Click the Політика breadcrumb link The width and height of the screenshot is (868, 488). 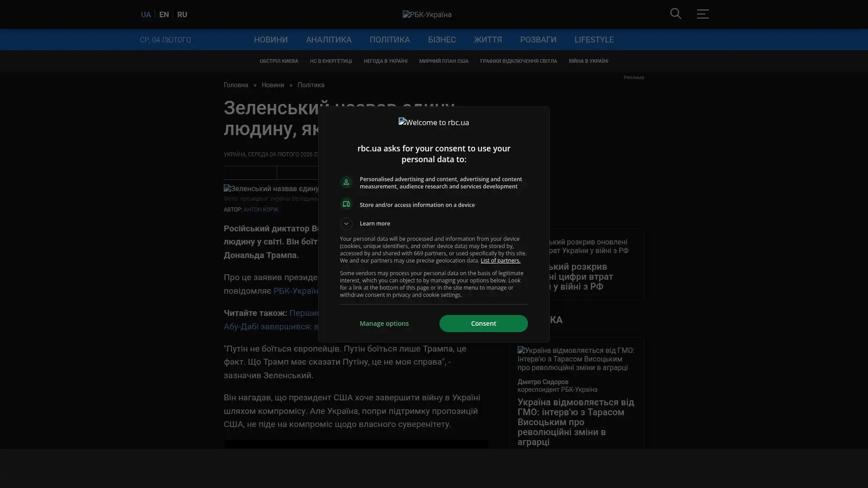(x=311, y=85)
